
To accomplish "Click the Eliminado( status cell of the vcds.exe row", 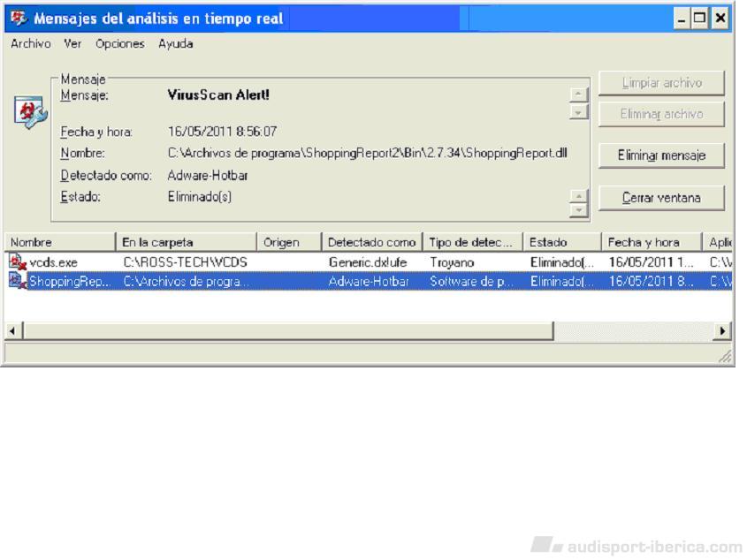I will pyautogui.click(x=561, y=262).
